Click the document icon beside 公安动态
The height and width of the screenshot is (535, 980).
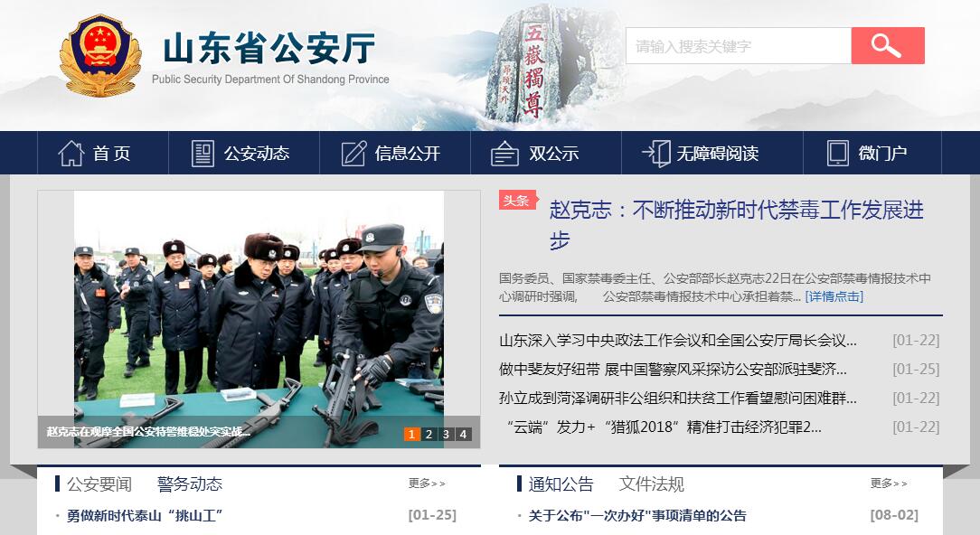(203, 153)
